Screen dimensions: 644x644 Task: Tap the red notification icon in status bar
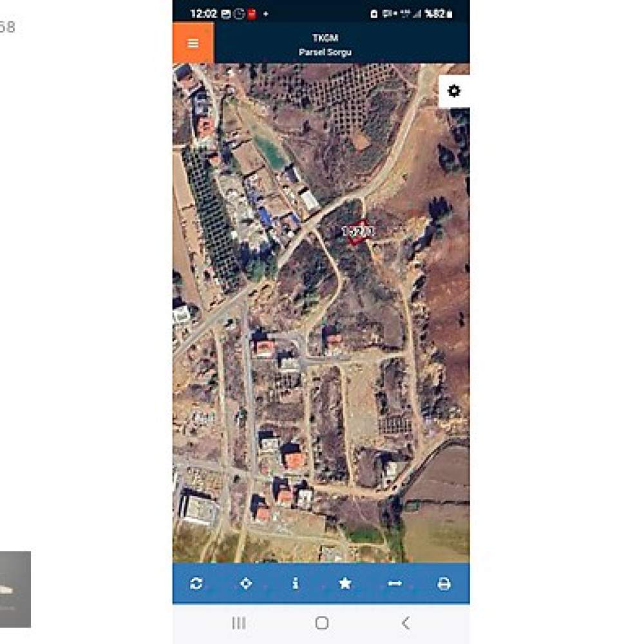point(252,14)
